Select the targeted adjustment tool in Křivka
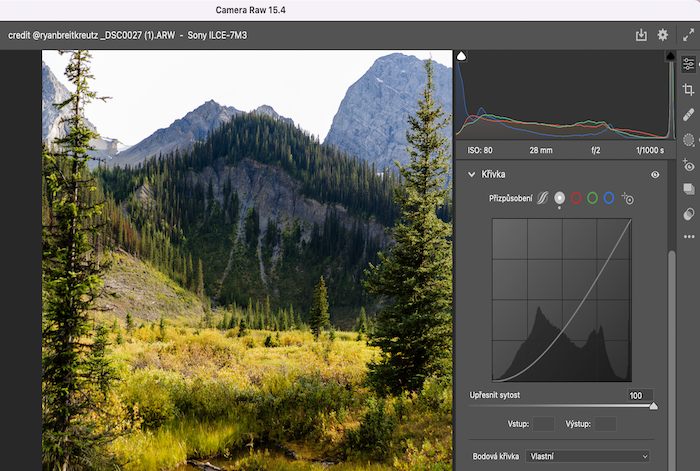700x471 pixels. click(627, 198)
